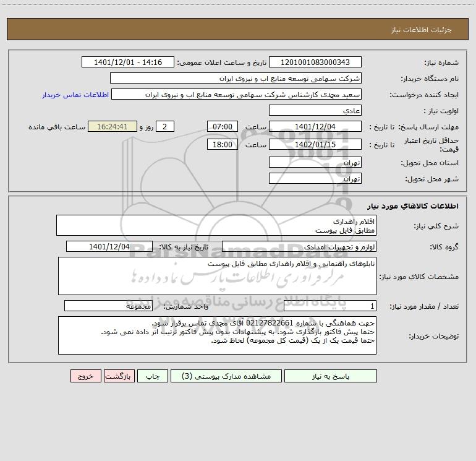Click the چاپ print button
476x461 pixels.
[x=153, y=376]
